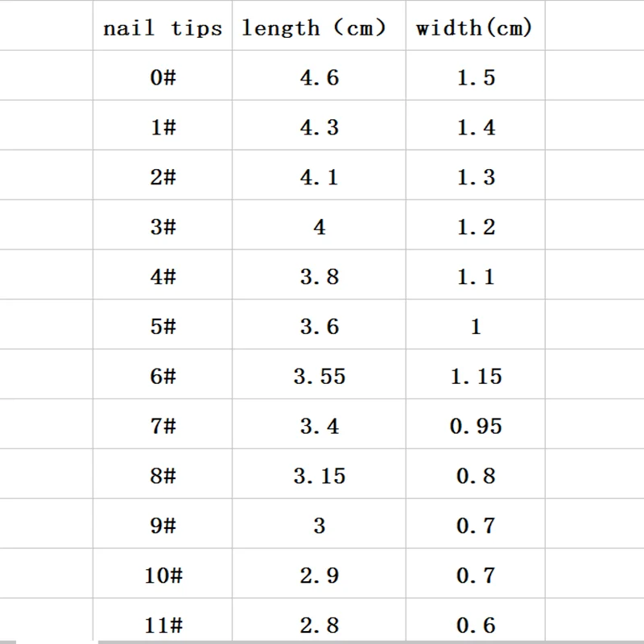Viewport: 644px width, 644px height.
Task: Click the width cell showing 1.2
Action: point(476,225)
